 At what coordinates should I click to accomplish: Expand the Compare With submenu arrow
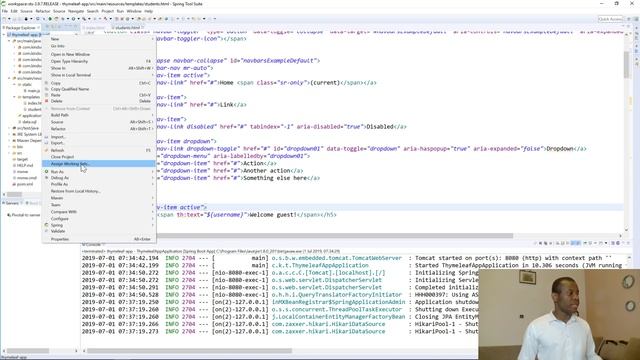click(x=153, y=212)
